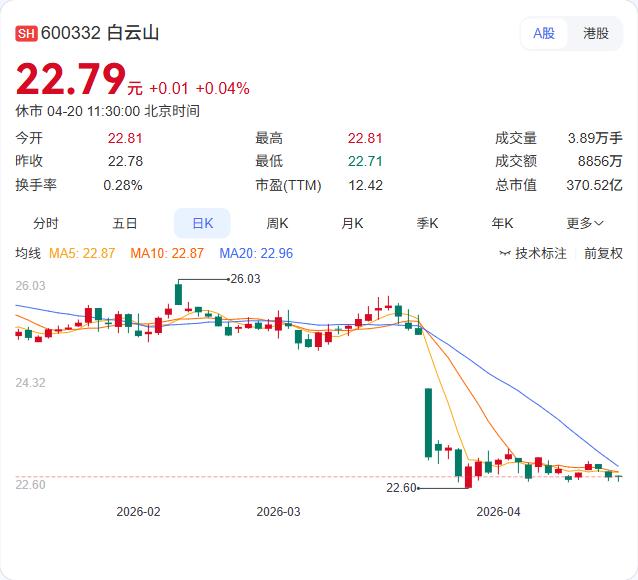Click the 昨收 value 22.78

pos(125,161)
